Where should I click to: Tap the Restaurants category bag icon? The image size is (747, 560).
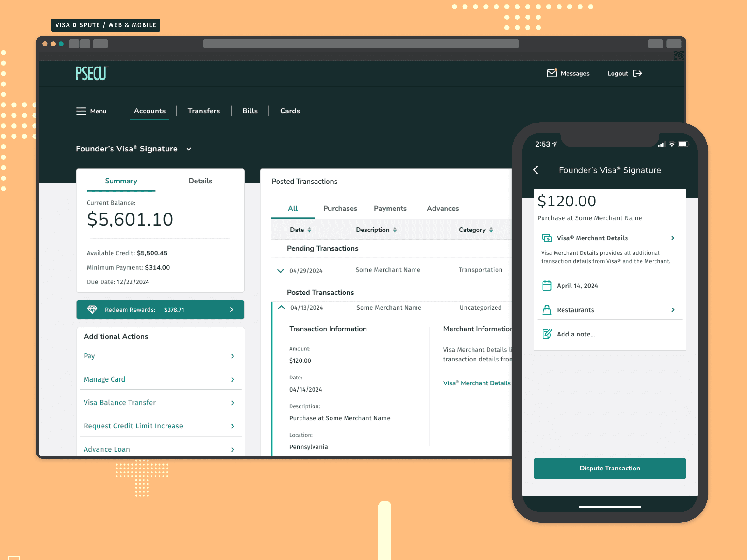click(547, 310)
